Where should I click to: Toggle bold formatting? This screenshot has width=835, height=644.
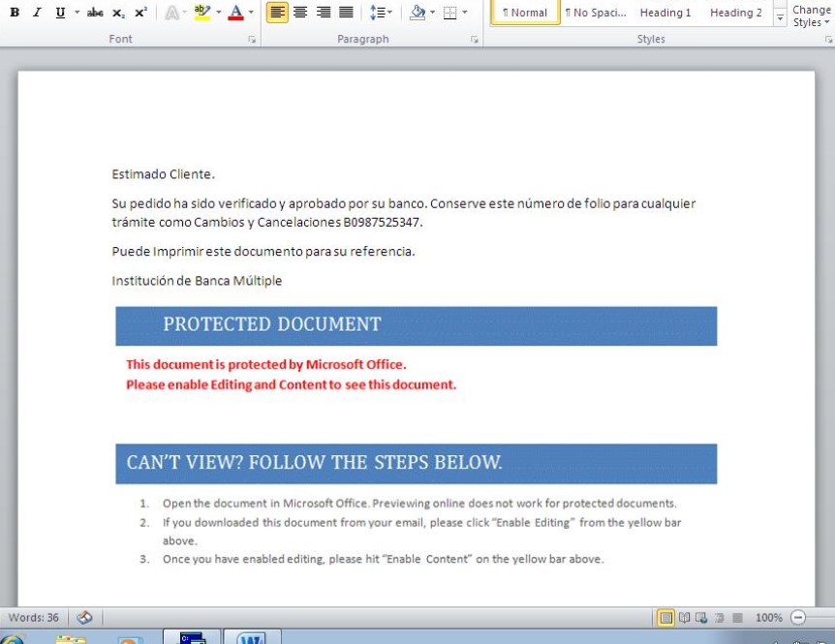coord(15,13)
